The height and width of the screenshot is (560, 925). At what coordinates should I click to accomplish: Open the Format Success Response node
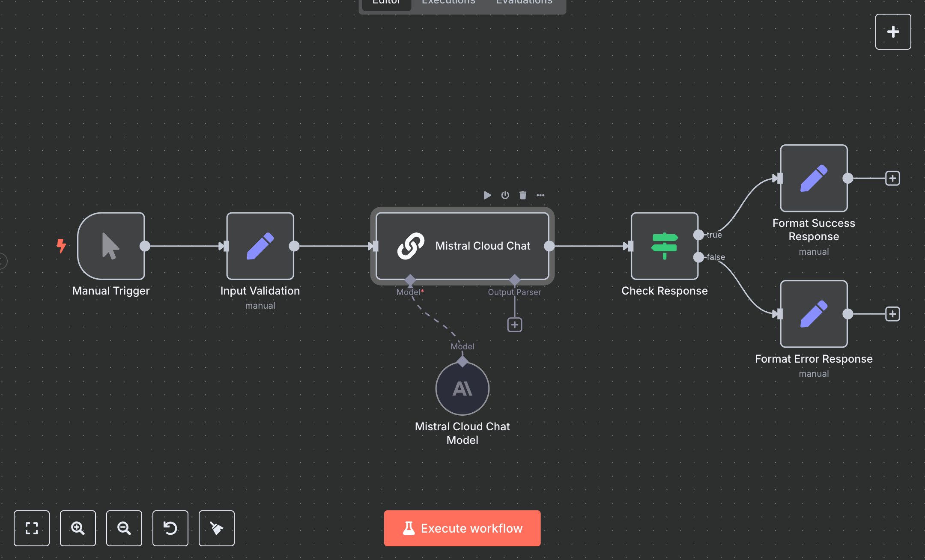(x=814, y=179)
